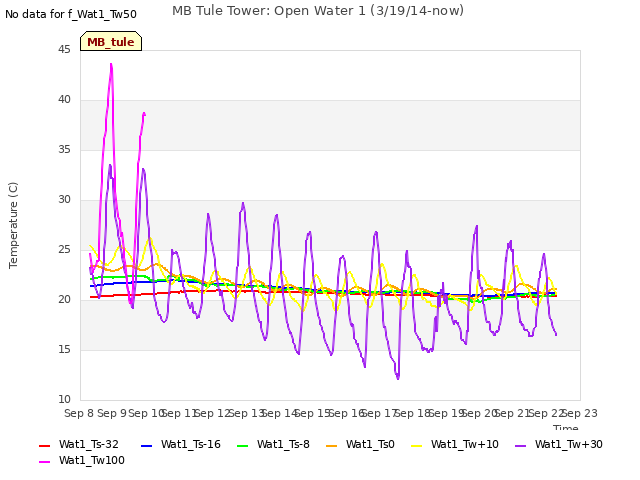This screenshot has height=480, width=640.
Task: Toggle the Wat1_Tw100 legend entry
Action: (82, 460)
